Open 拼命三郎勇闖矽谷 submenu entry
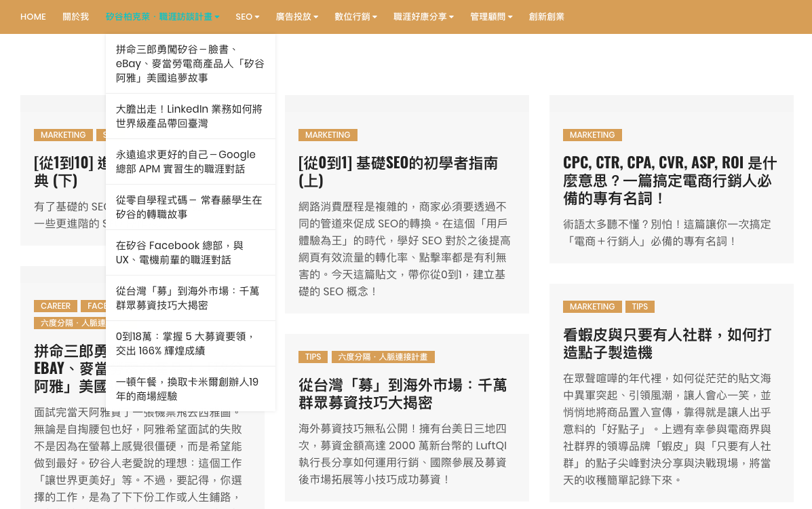This screenshot has height=509, width=812. pyautogui.click(x=191, y=64)
